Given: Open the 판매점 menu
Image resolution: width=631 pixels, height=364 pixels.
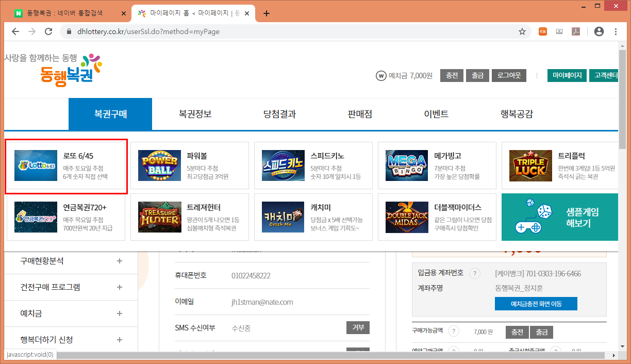Looking at the screenshot, I should click(x=360, y=114).
